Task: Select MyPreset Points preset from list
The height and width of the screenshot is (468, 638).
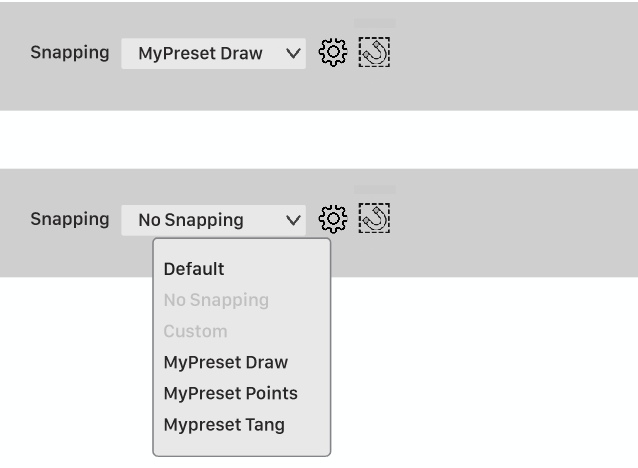Action: pos(231,393)
